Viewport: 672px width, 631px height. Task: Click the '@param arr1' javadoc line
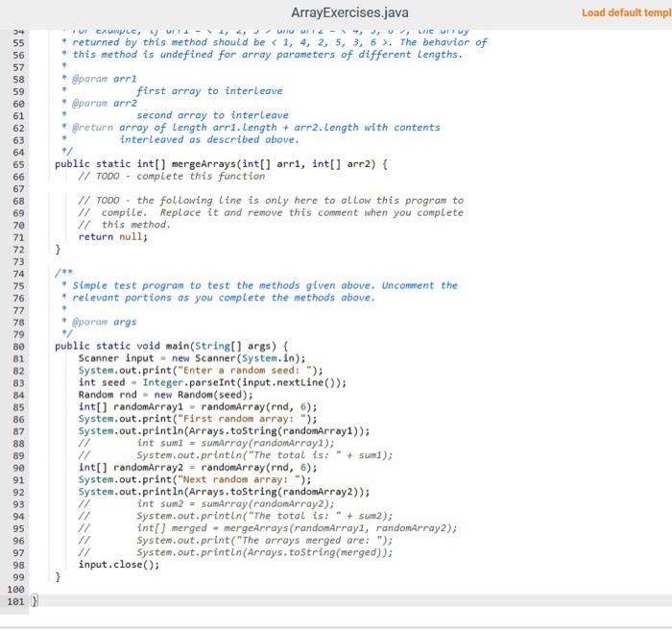coord(100,79)
